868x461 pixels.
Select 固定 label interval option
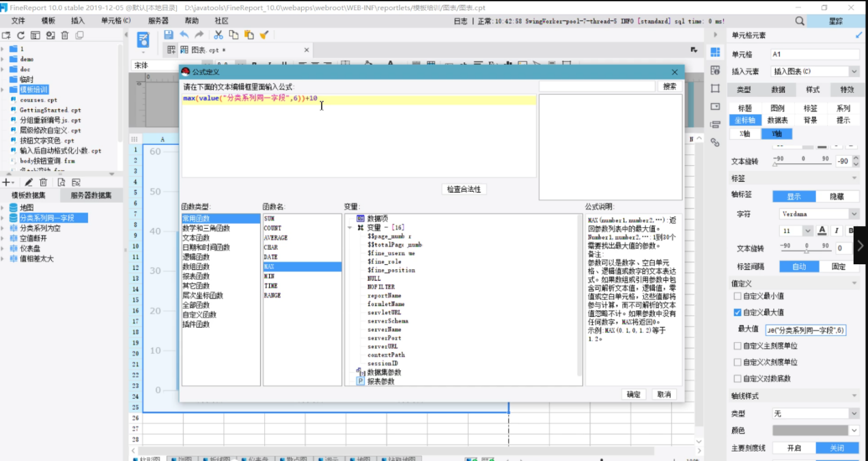click(x=839, y=266)
